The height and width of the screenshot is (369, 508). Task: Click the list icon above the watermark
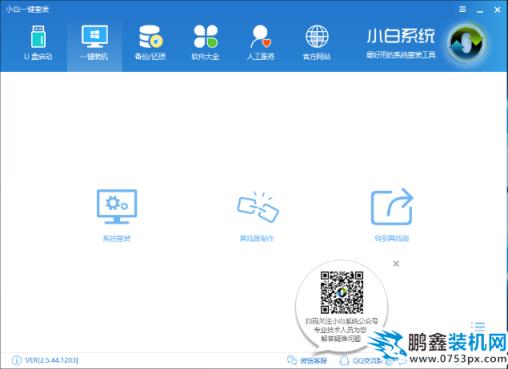pos(478,326)
